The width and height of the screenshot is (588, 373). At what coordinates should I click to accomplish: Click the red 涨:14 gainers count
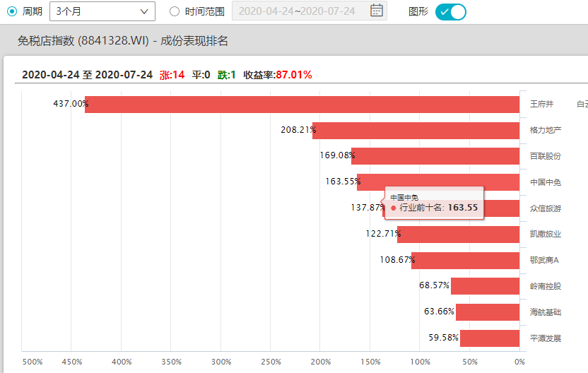click(172, 75)
